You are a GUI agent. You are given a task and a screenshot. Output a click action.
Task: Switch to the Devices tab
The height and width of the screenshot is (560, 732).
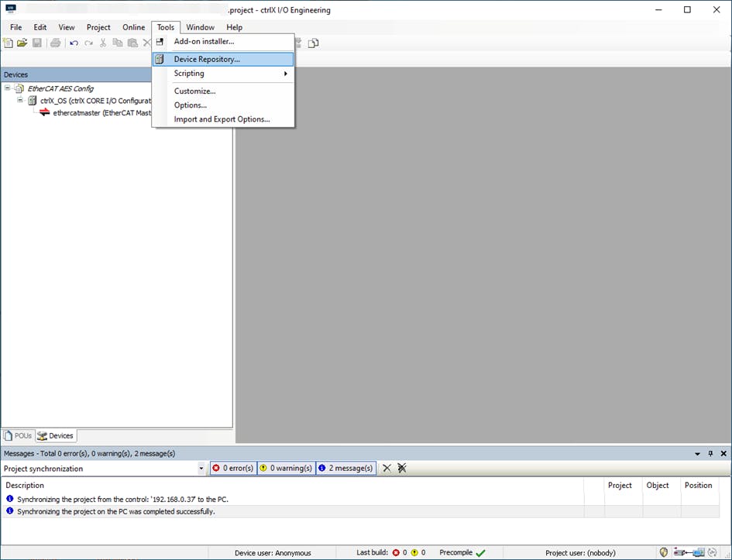pyautogui.click(x=56, y=435)
